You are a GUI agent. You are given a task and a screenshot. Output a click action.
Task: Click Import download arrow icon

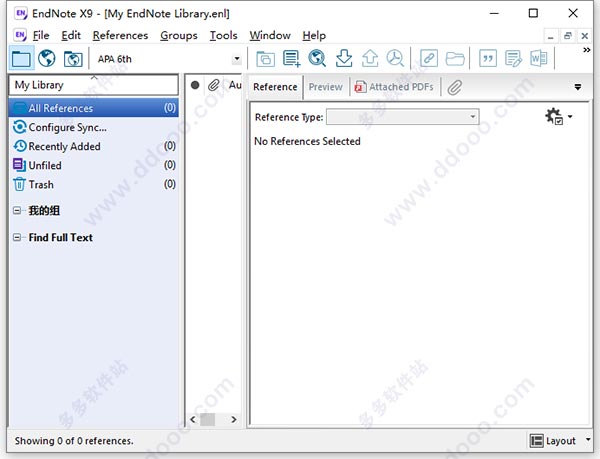344,59
